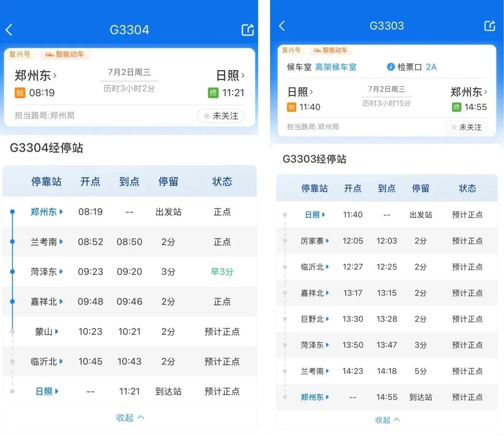
Task: Toggle follow via 未关注 on G3303
Action: point(466,127)
